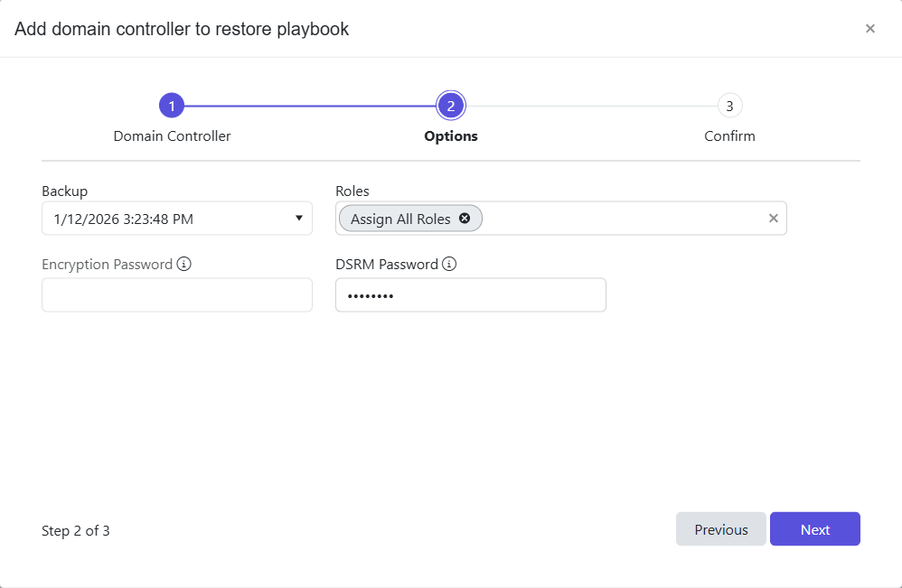Click the Backup dropdown arrow

click(x=299, y=218)
